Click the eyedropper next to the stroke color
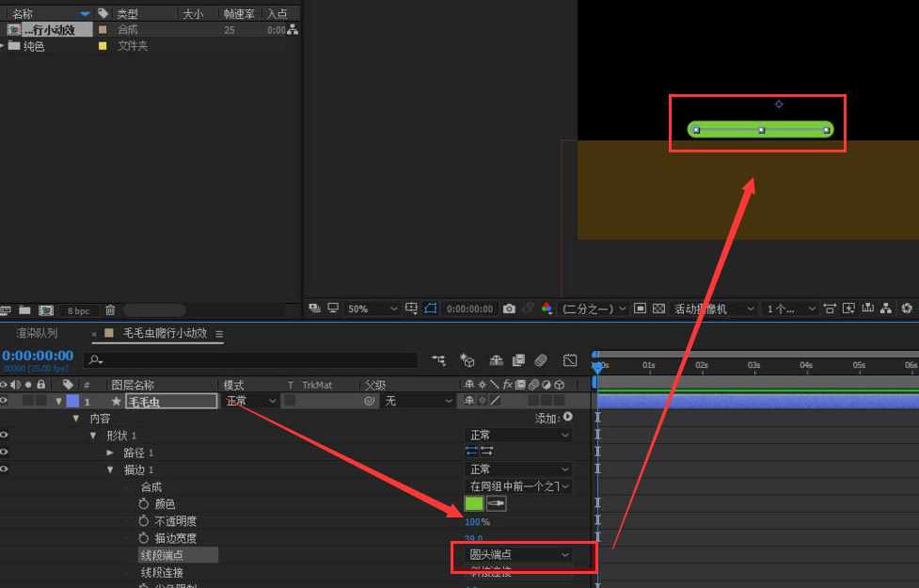Screen dimensions: 919x588 [496, 503]
